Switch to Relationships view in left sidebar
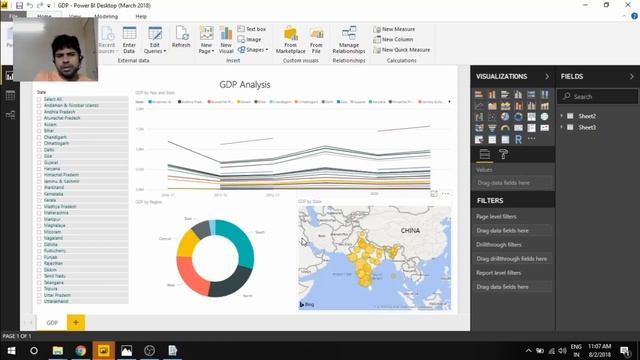This screenshot has width=640, height=360. pyautogui.click(x=10, y=115)
